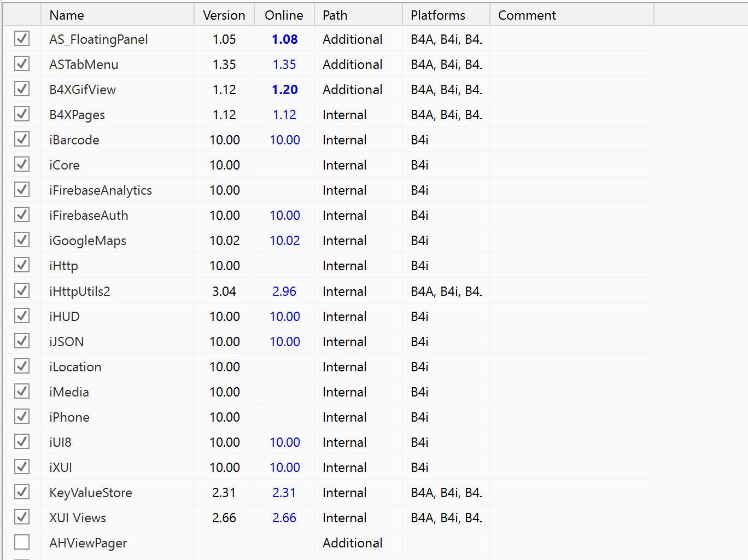Toggle the iHttp library checkbox
The width and height of the screenshot is (748, 560).
coord(22,265)
